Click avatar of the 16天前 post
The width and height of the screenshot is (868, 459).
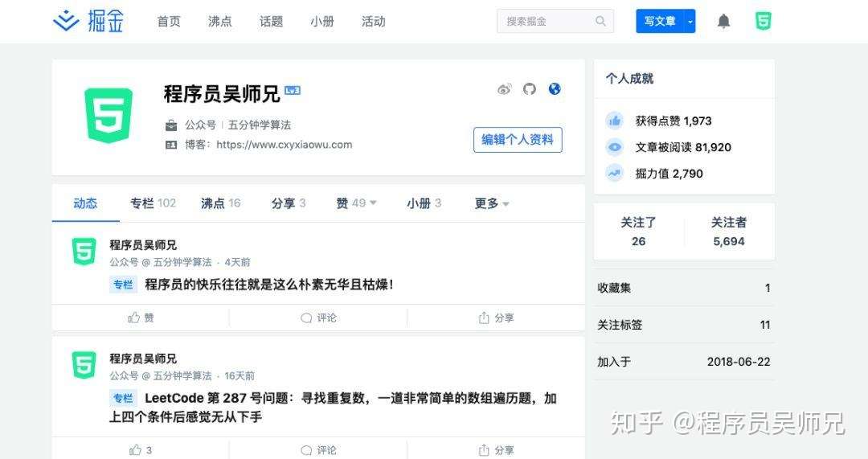click(x=84, y=366)
